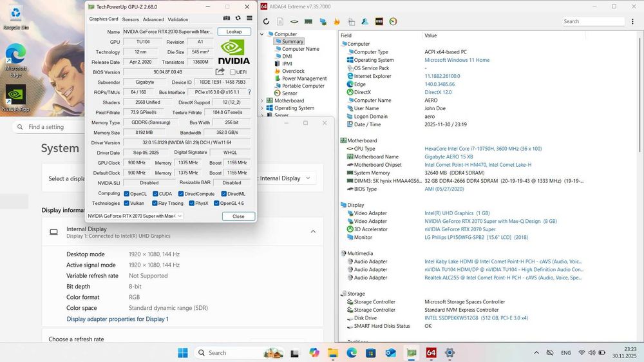Select Overclock in AIDA64 tree
Viewport: 644px width, 362px height.
(293, 71)
